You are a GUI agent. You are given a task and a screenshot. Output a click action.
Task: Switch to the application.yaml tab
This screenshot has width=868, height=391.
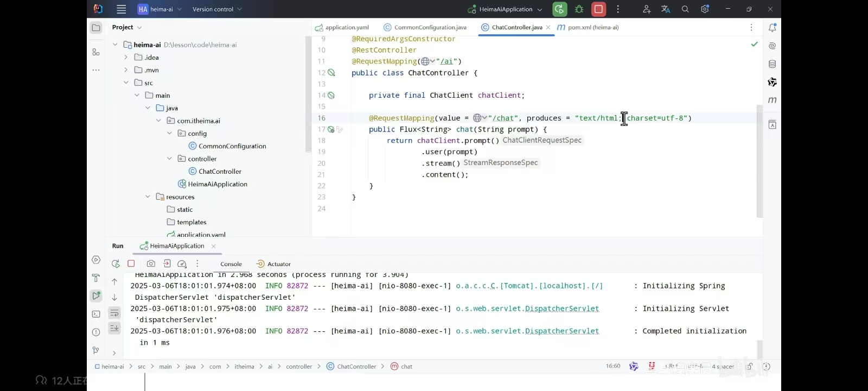pyautogui.click(x=342, y=27)
